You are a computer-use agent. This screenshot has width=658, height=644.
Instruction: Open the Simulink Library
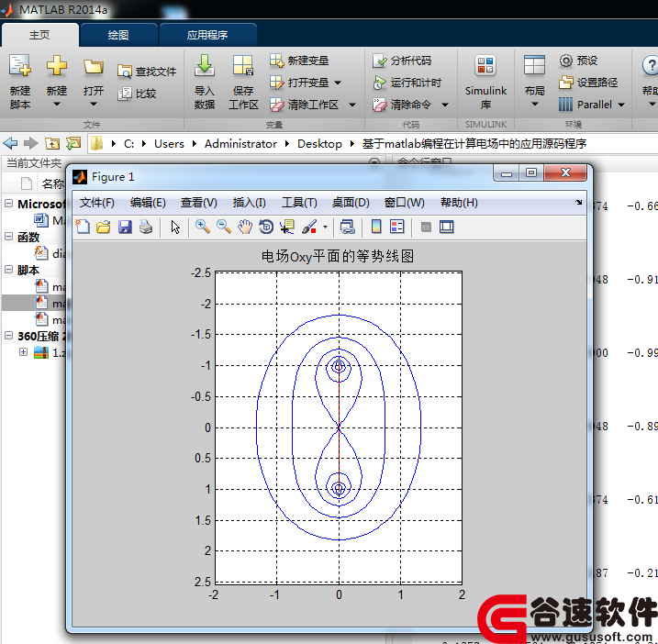pyautogui.click(x=485, y=82)
